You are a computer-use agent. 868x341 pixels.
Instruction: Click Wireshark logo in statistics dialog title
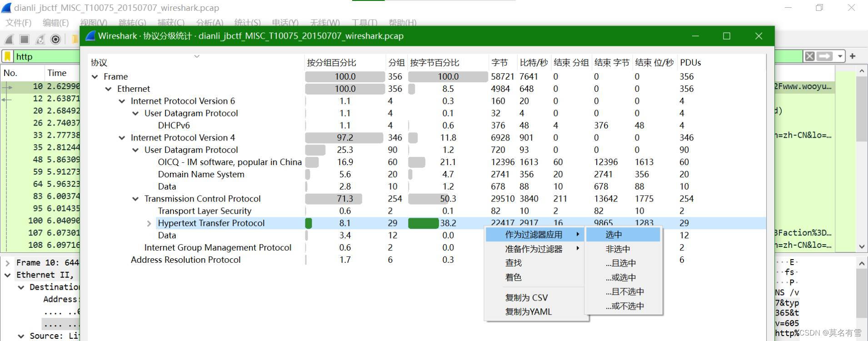90,36
